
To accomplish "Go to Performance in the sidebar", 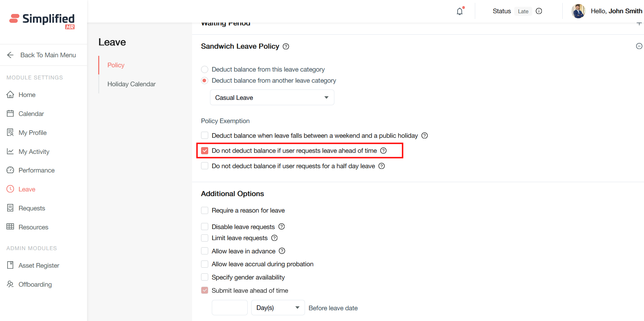I will [36, 170].
